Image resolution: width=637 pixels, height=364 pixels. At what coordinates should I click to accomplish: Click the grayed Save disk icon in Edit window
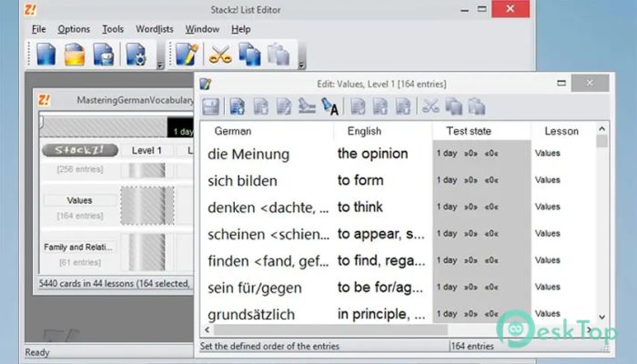(210, 106)
